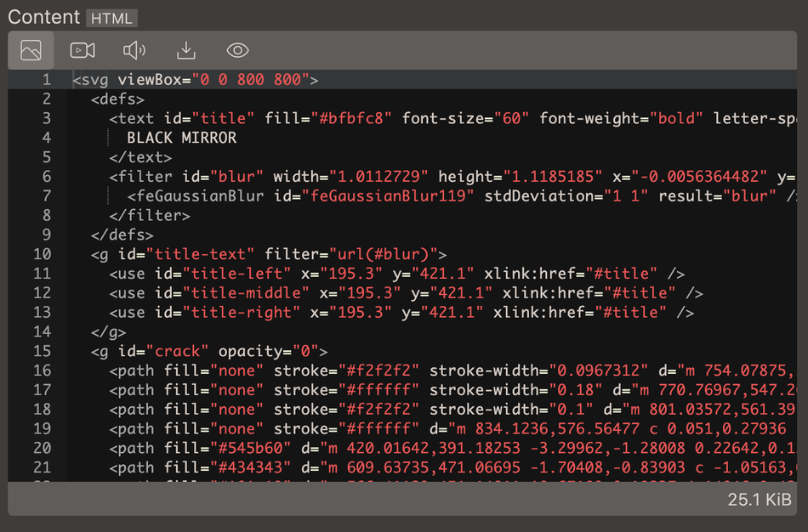
Task: Click the HTML badge next to Content
Action: [111, 19]
